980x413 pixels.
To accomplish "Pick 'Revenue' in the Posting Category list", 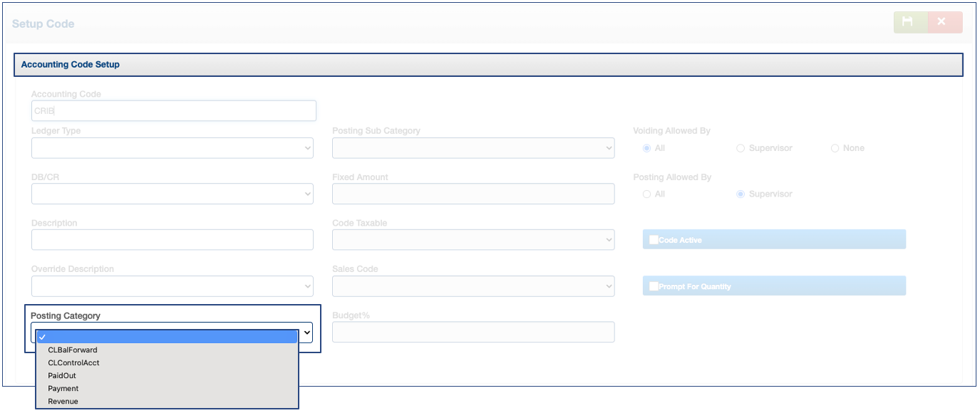I will pos(63,401).
